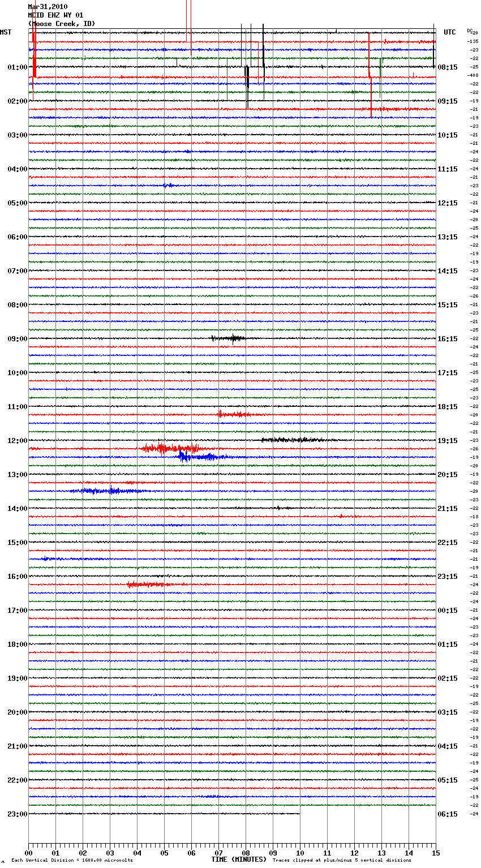481x868 pixels.
Task: Click the bottom minute-axis tick label "08"
Action: pos(246,853)
